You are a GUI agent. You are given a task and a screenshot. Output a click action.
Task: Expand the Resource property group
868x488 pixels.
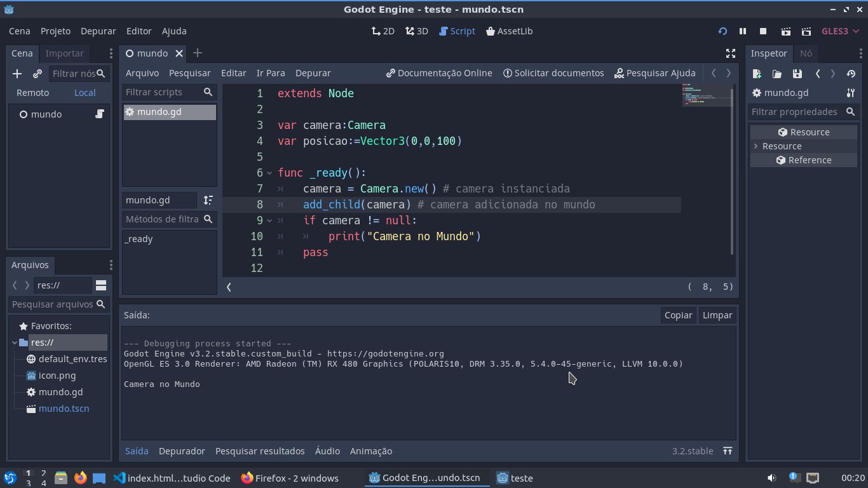[756, 146]
